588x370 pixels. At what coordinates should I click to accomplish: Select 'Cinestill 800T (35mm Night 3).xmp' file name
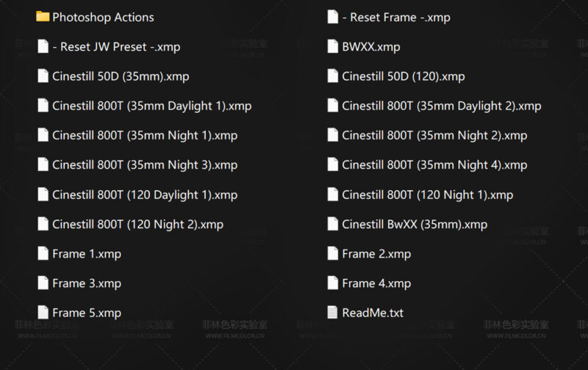pos(145,165)
